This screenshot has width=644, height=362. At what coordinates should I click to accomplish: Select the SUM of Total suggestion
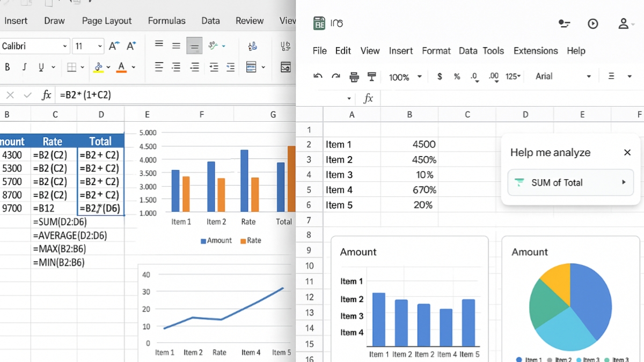(x=570, y=182)
